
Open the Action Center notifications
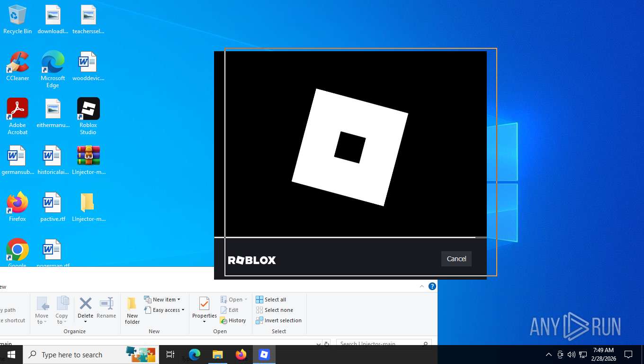(x=628, y=355)
